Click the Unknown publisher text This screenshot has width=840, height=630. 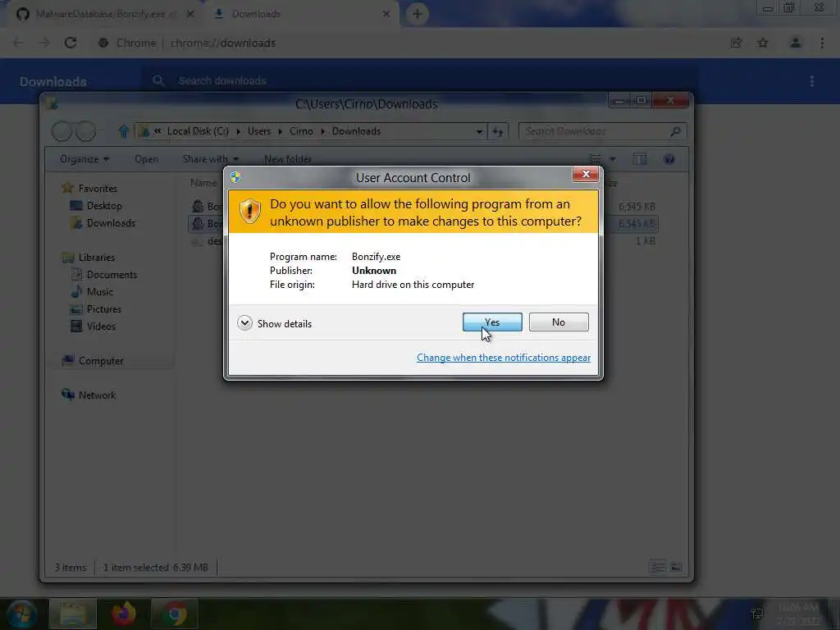tap(373, 271)
